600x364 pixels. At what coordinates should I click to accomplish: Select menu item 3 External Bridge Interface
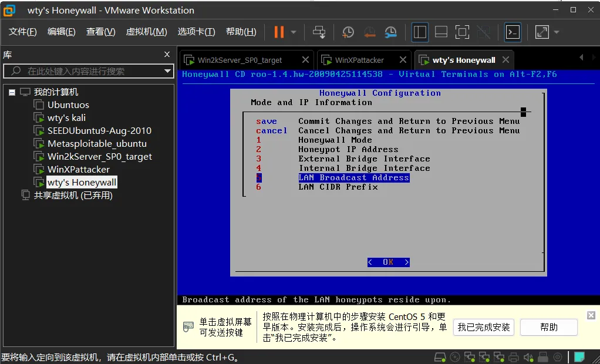pos(364,159)
